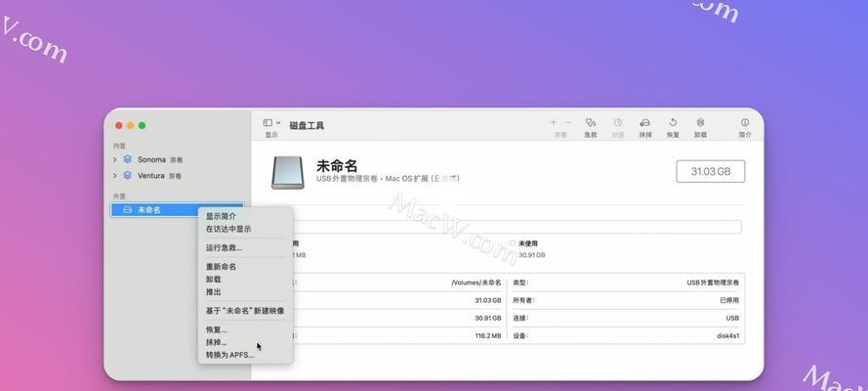Choose 运行急救… from context menu
868x391 pixels.
tap(224, 247)
